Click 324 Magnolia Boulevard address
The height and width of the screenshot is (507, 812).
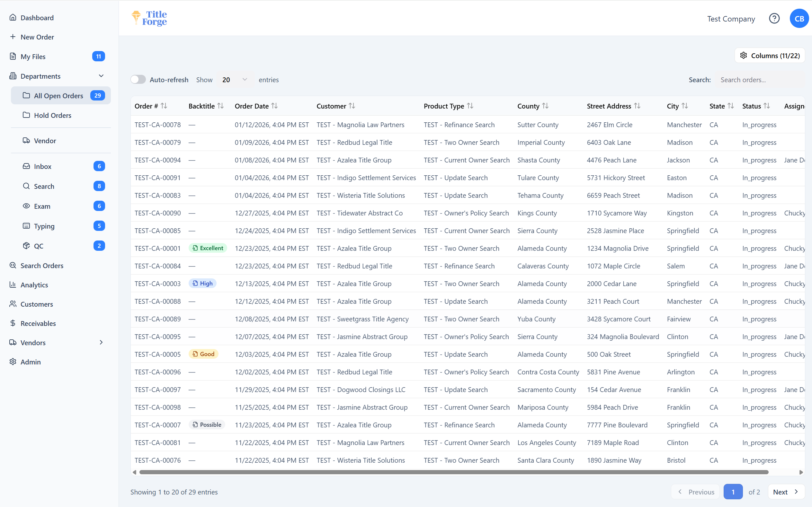coord(623,337)
